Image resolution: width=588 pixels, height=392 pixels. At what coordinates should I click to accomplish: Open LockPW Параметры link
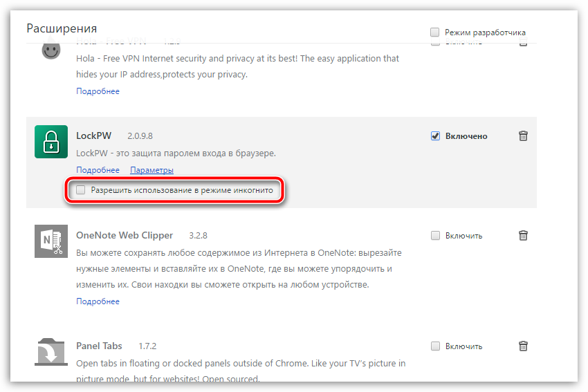pyautogui.click(x=151, y=170)
